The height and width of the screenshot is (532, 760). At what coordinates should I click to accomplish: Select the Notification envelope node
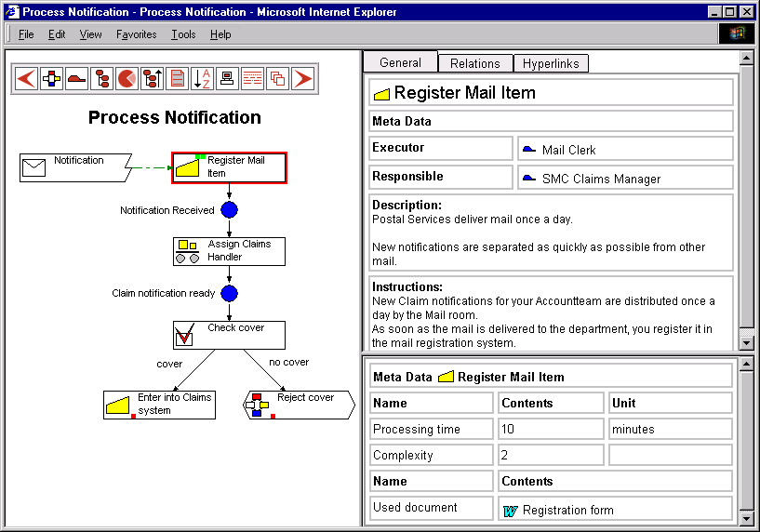pyautogui.click(x=75, y=167)
